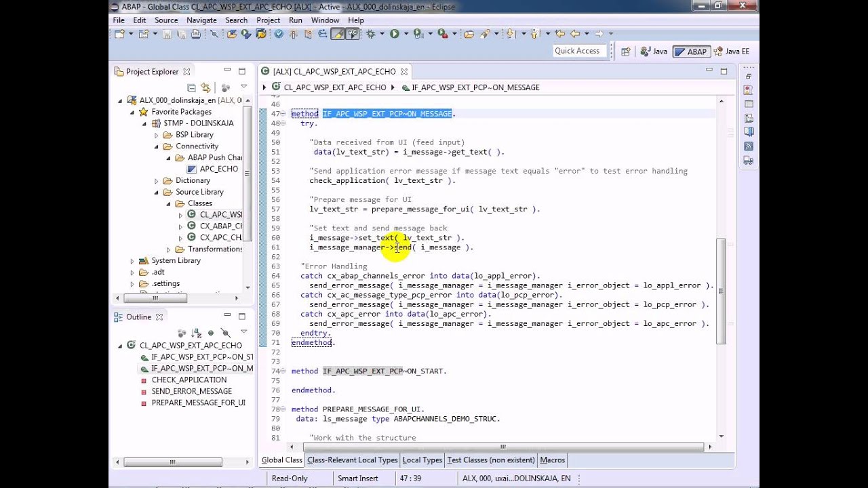Collapse the Source Library folder
Screen dimensions: 868x488
point(156,192)
